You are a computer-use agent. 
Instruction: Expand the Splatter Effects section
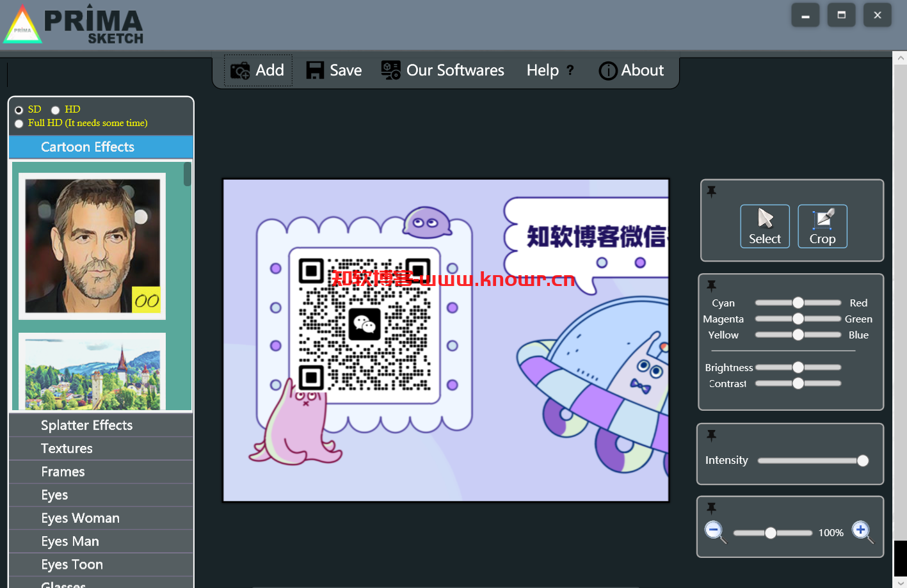click(101, 425)
